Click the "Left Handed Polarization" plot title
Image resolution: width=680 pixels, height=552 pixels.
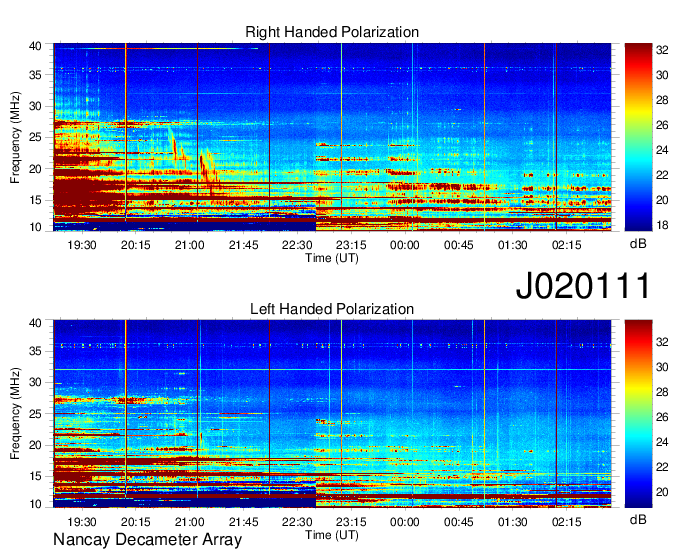332,309
